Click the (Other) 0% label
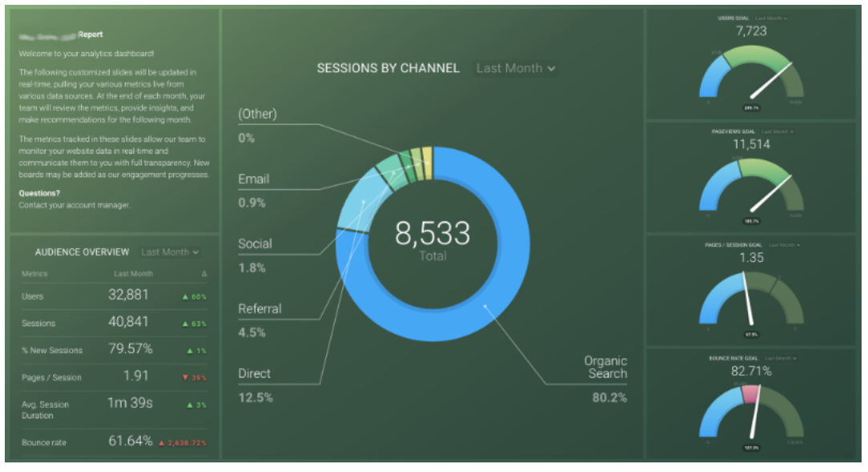This screenshot has height=472, width=868. click(x=257, y=126)
